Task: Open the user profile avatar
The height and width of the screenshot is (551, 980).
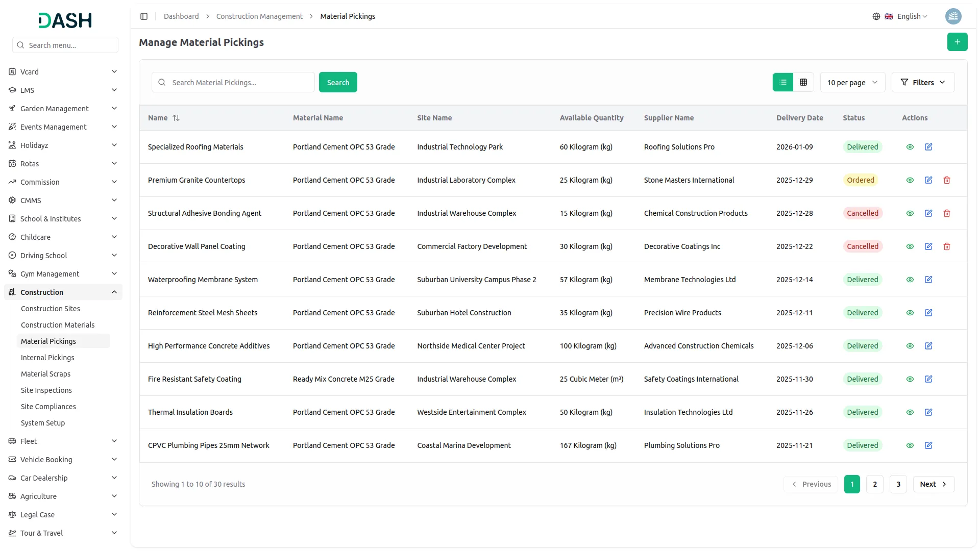Action: pos(953,16)
